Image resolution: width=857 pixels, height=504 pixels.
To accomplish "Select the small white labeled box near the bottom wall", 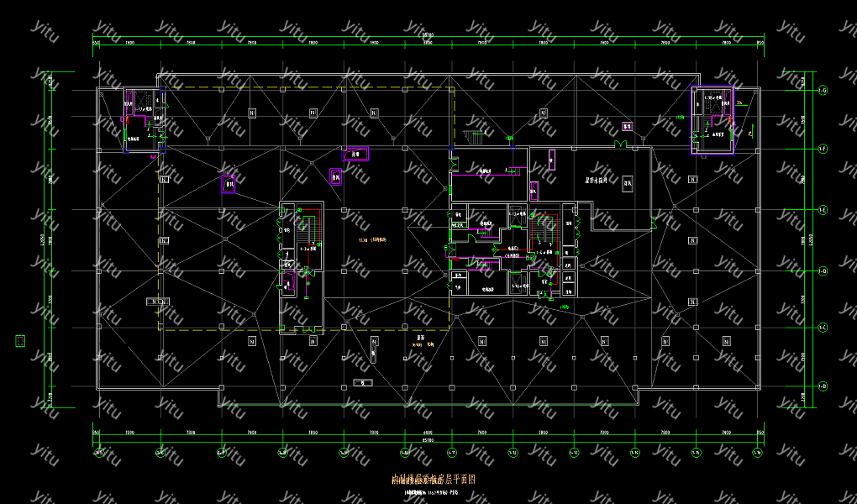I will pyautogui.click(x=362, y=382).
